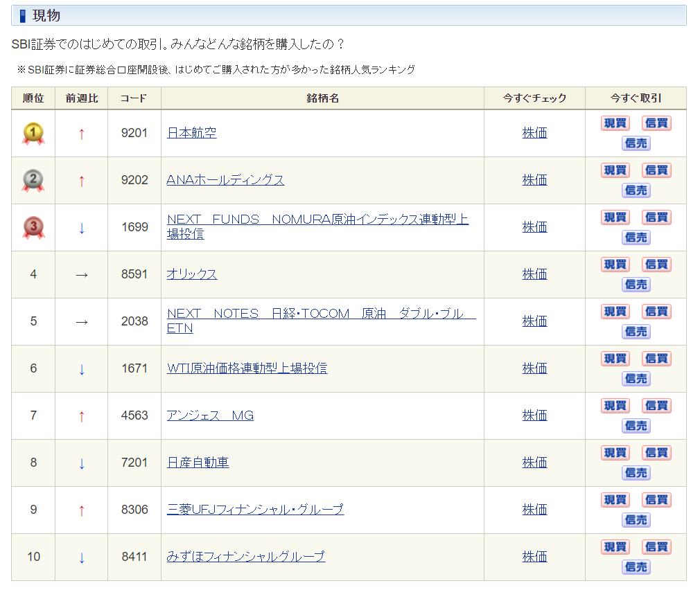Click the right arrow for code 8591

click(81, 275)
